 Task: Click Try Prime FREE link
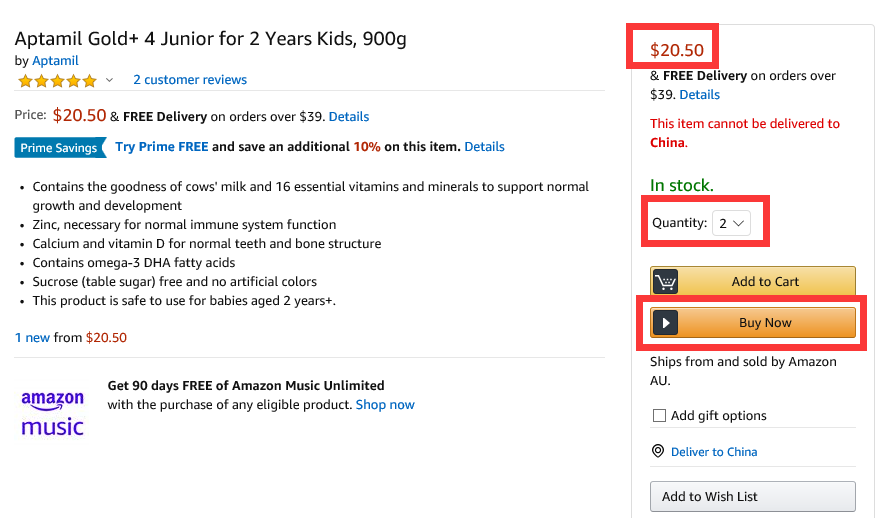[162, 147]
